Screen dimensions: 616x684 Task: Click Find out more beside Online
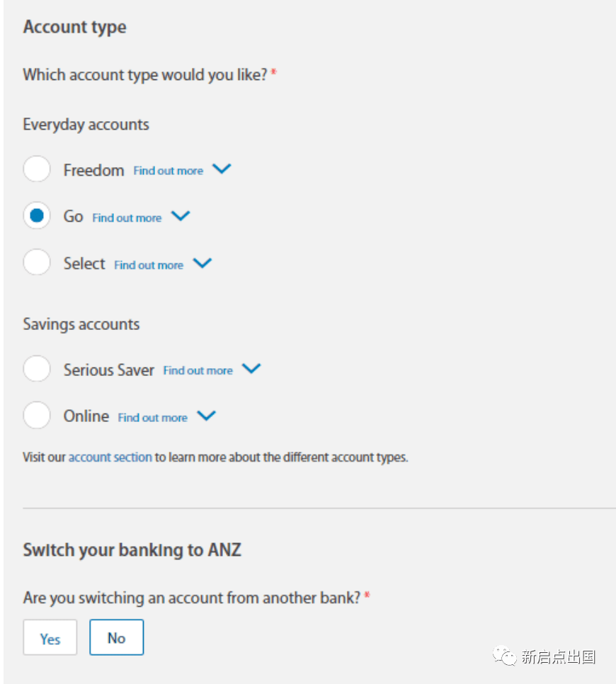click(x=152, y=418)
